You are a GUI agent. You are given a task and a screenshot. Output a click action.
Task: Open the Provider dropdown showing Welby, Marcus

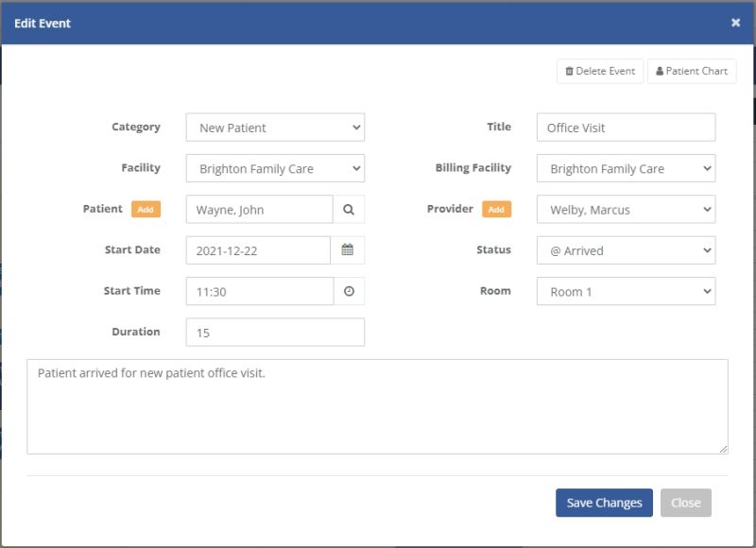tap(626, 210)
